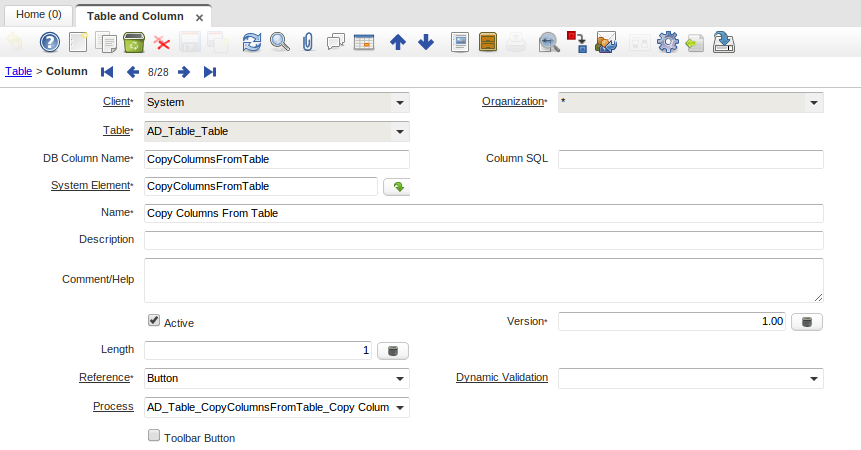Go to detail record with down arrow
This screenshot has width=861, height=450.
(426, 42)
